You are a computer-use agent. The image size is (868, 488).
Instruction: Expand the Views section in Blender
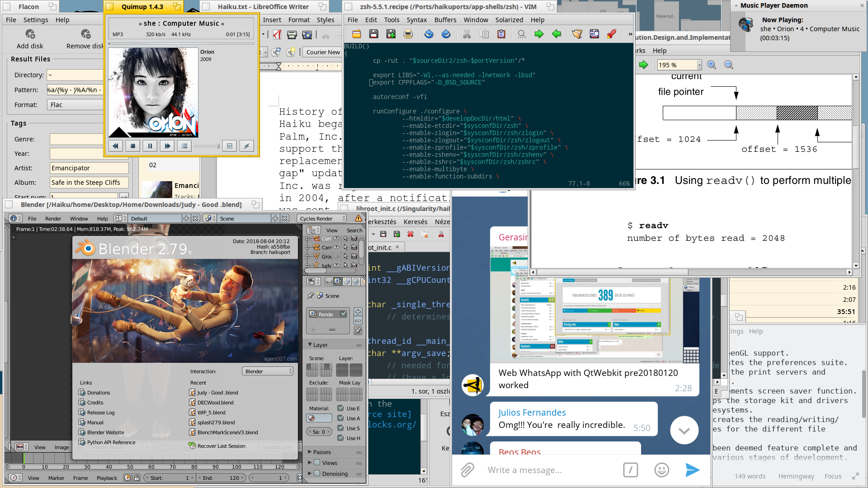pos(310,462)
